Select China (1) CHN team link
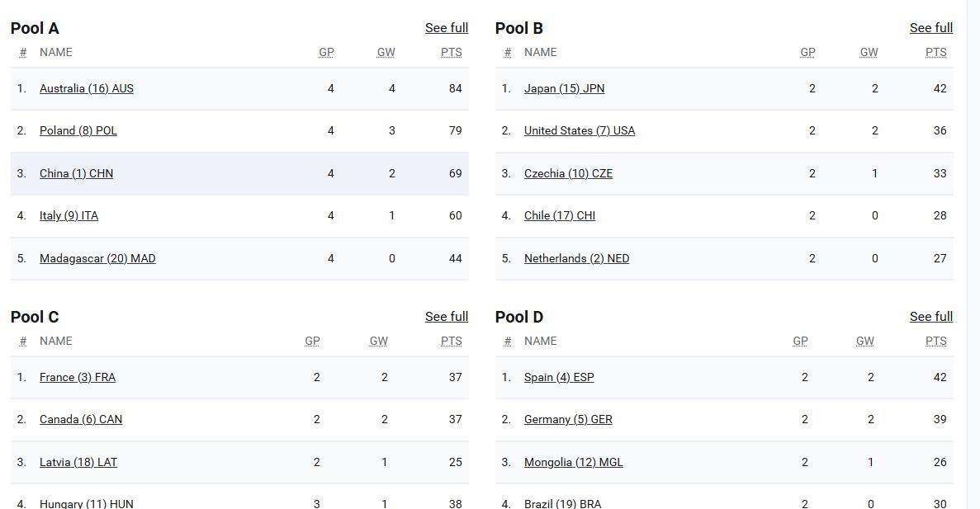980x509 pixels. 76,173
